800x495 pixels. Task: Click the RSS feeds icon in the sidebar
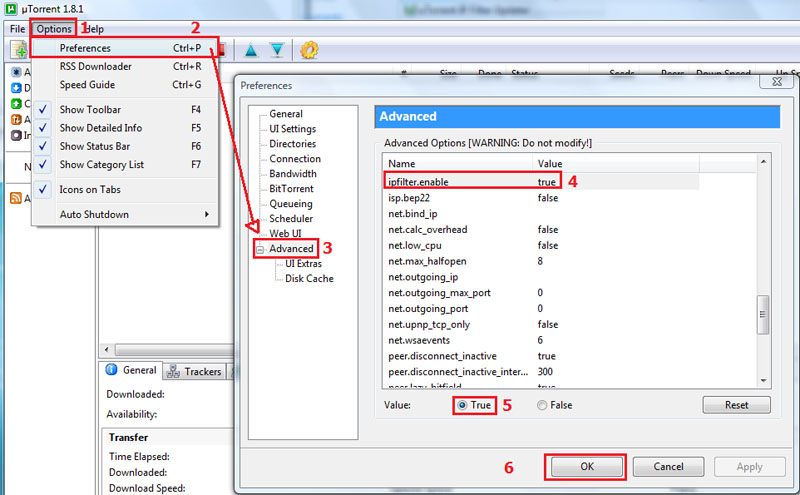[16, 198]
